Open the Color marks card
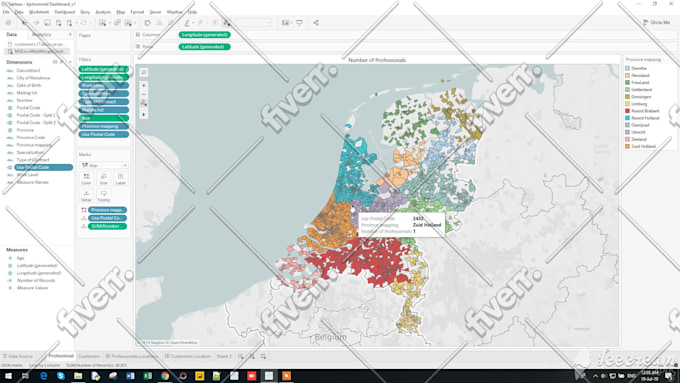Screen dimensions: 680x383 (x=86, y=179)
